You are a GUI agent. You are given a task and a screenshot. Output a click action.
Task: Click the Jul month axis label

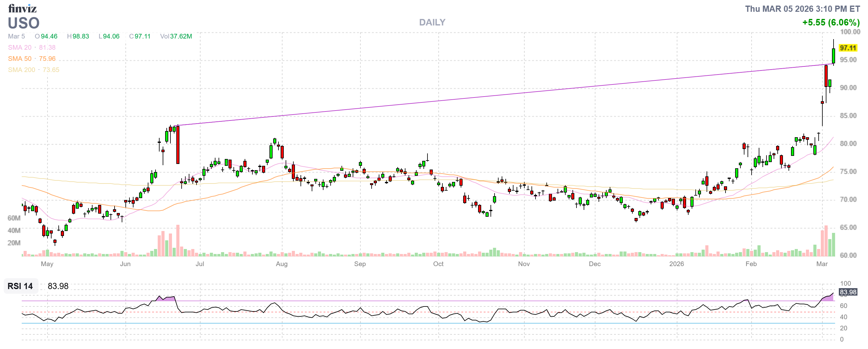tap(200, 264)
